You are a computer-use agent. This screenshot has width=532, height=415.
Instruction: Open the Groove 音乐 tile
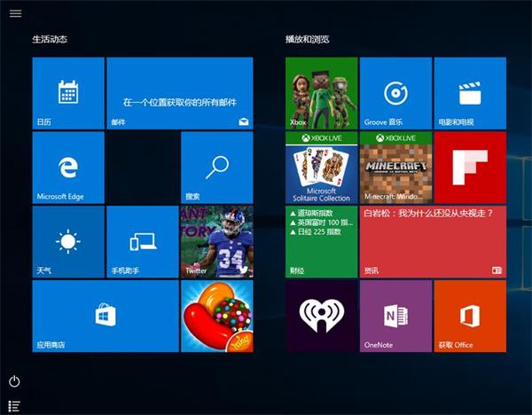pyautogui.click(x=395, y=93)
